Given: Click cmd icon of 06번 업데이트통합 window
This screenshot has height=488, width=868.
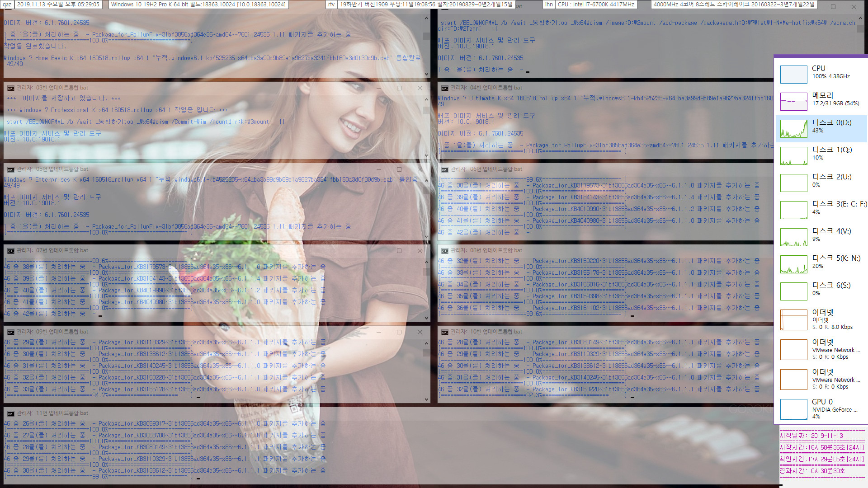Looking at the screenshot, I should point(445,169).
